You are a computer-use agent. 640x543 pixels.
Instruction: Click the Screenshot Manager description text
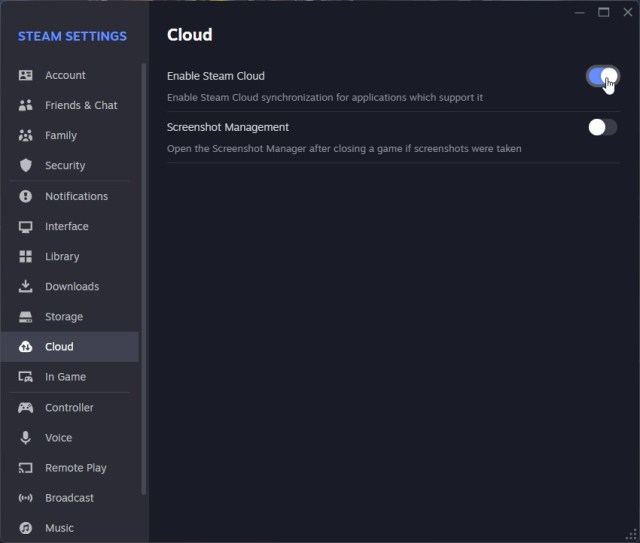344,149
